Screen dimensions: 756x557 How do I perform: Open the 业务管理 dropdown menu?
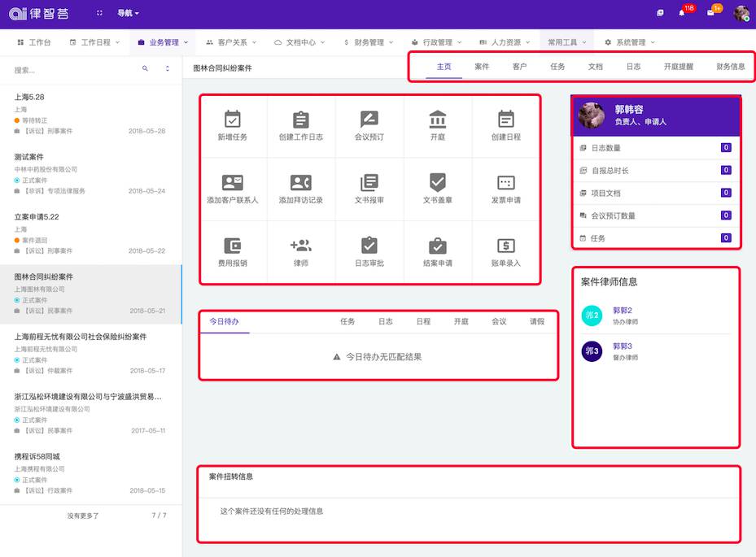pos(164,42)
